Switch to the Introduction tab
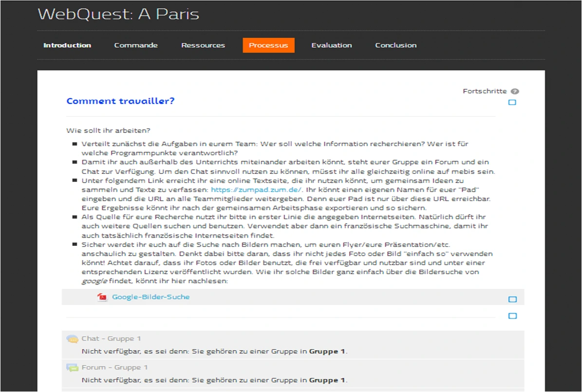This screenshot has height=392, width=582. tap(67, 45)
